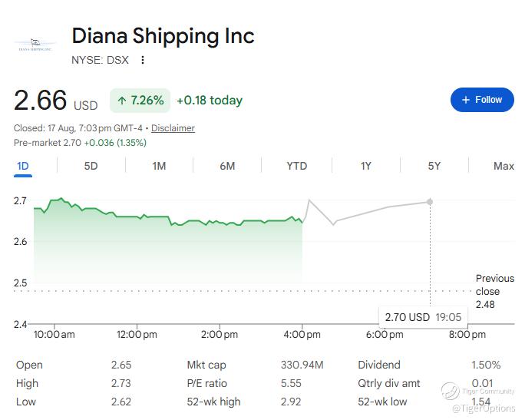Viewport: 525px width, 420px height.
Task: Switch to the 5Y chart tab
Action: pos(434,166)
